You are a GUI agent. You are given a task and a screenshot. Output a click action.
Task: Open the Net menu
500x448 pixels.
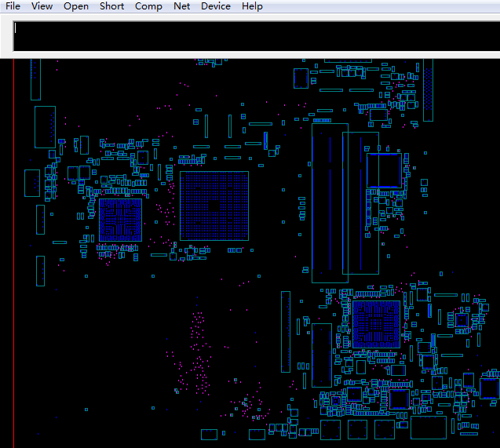tap(182, 6)
